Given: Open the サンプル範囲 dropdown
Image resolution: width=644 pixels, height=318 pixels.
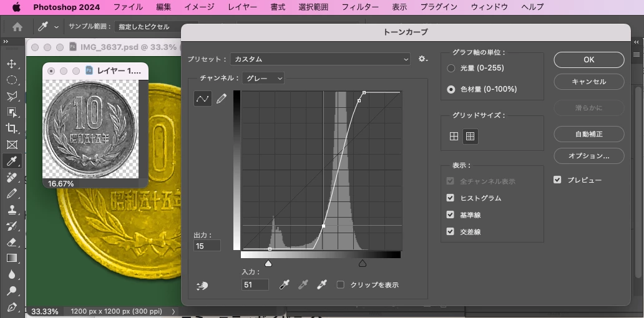Looking at the screenshot, I should click(x=156, y=27).
